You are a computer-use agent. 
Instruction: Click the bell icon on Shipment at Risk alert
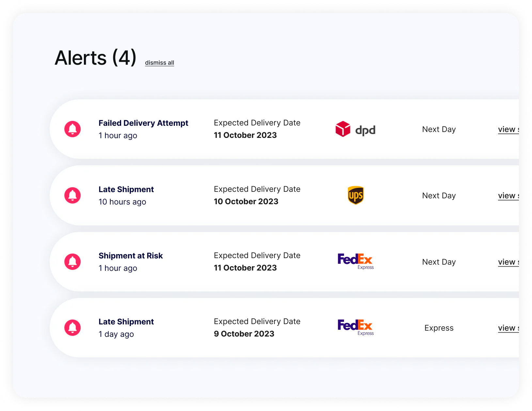(73, 261)
